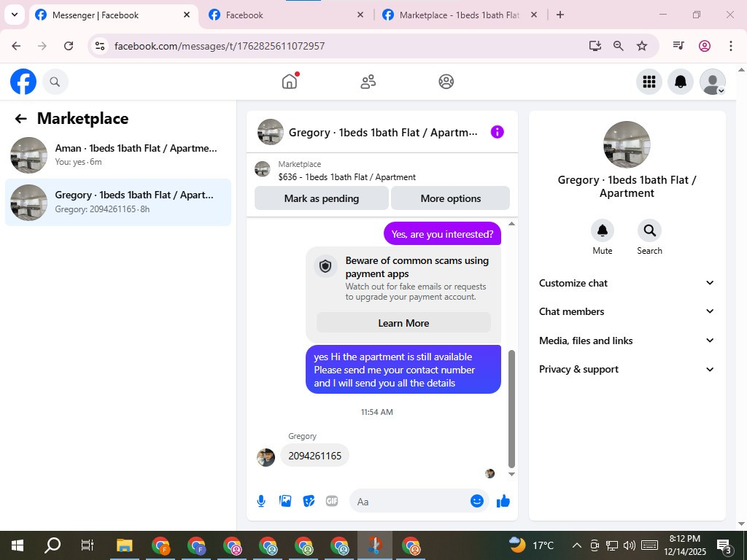Open the media control icon in Chrome toolbar
Image resolution: width=747 pixels, height=560 pixels.
pyautogui.click(x=678, y=46)
